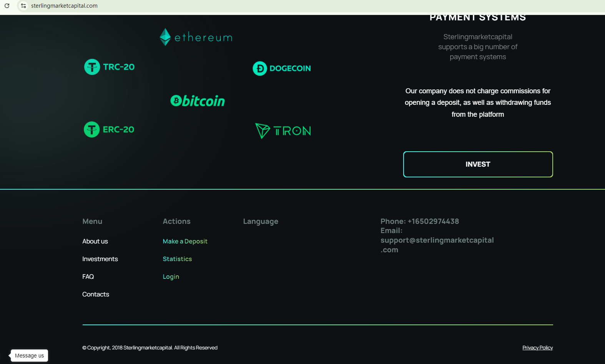Click the Menu footer heading

coord(92,221)
